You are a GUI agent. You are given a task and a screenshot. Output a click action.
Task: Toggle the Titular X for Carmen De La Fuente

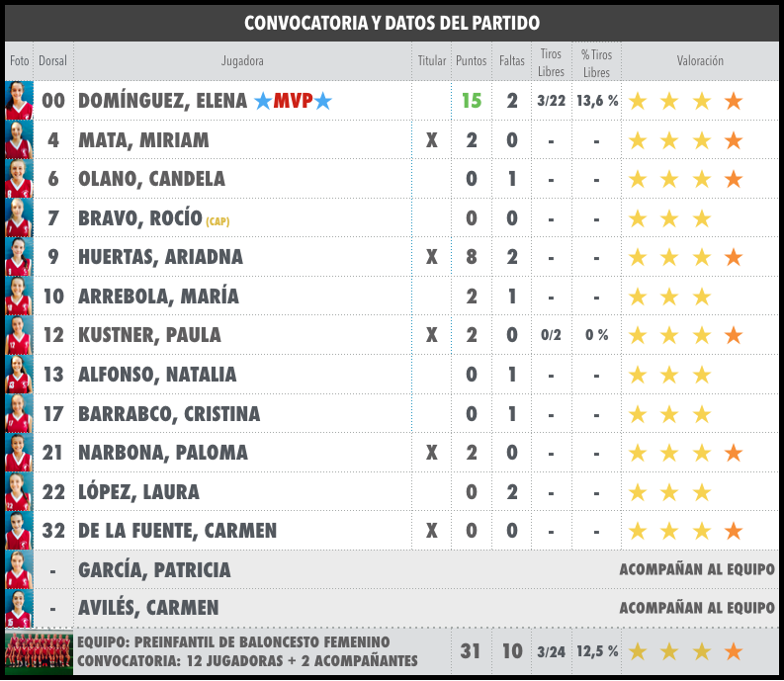click(x=431, y=531)
